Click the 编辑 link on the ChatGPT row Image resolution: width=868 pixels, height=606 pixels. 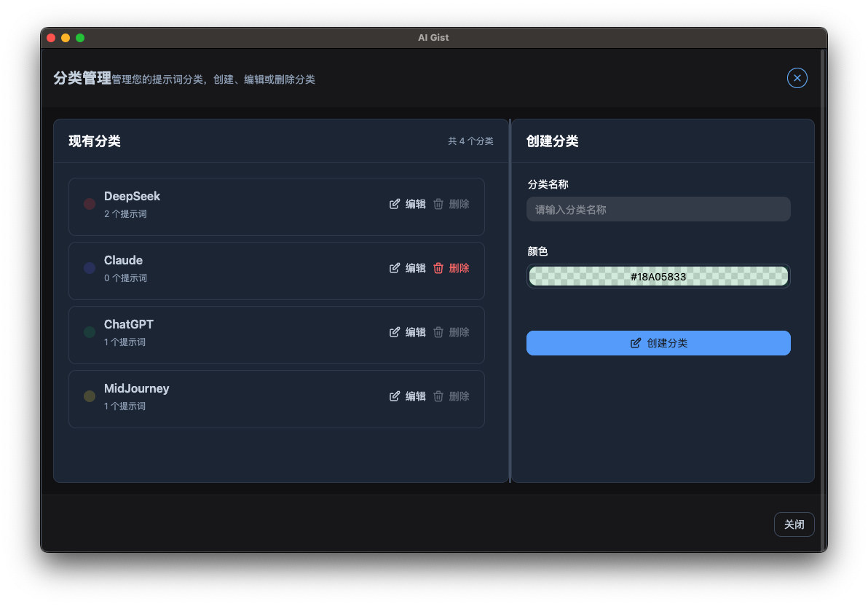pos(417,332)
